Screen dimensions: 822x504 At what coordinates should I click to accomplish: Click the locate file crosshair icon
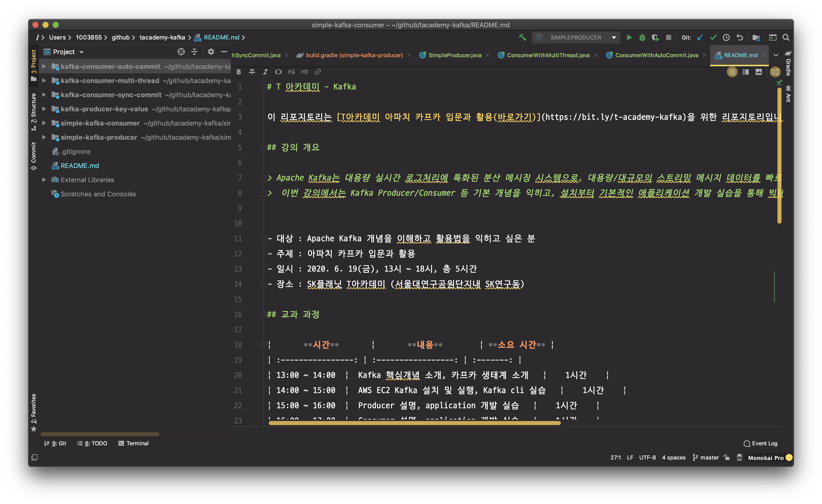[x=181, y=52]
